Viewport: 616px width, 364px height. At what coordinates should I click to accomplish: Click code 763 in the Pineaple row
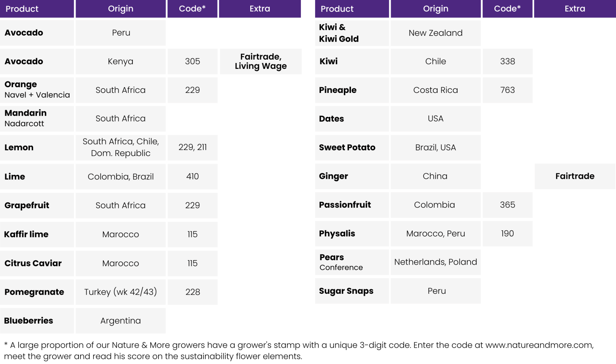(x=507, y=90)
